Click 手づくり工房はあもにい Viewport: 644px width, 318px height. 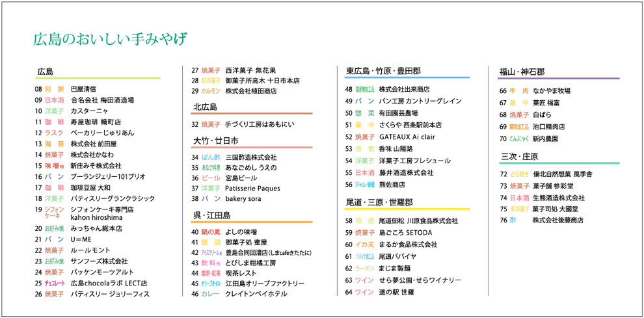[x=260, y=124]
